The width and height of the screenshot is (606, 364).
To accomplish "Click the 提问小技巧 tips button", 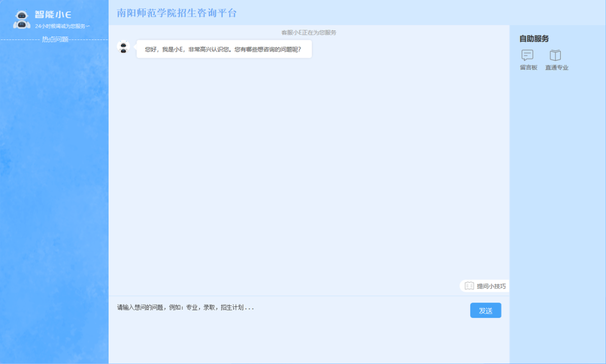I will 485,286.
